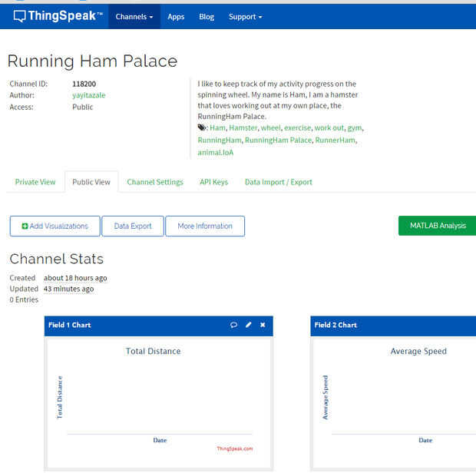Viewport: 476px width, 476px height.
Task: Click '43 minutes ago' updated time
Action: [68, 289]
